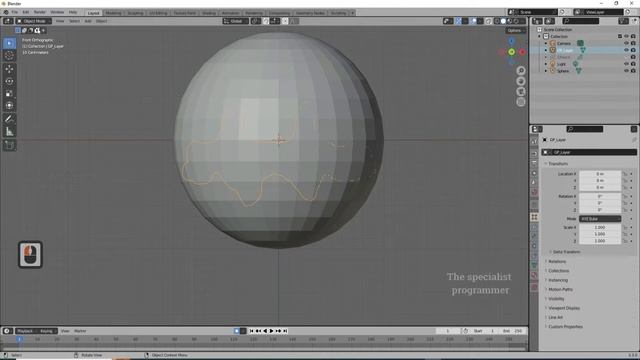Open the viewport Add menu
The width and height of the screenshot is (640, 360).
(x=88, y=21)
